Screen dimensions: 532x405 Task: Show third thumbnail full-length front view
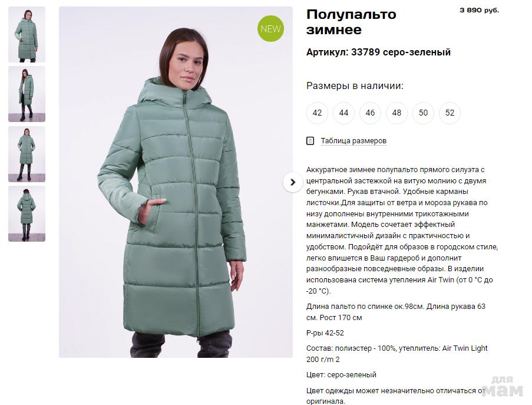click(27, 154)
